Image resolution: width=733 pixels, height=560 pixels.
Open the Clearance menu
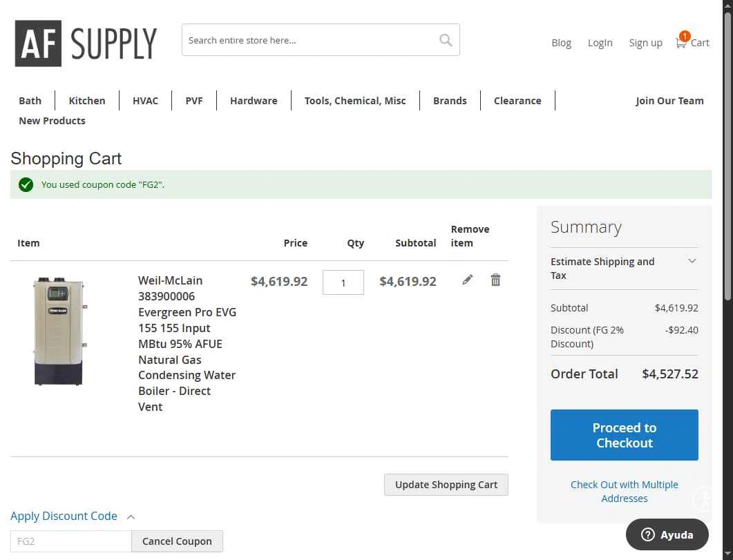coord(517,101)
